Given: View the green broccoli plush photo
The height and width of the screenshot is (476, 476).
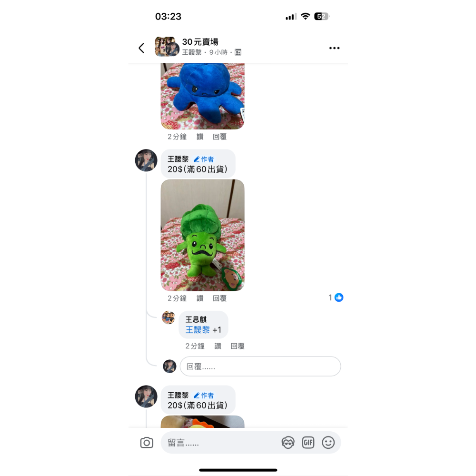Looking at the screenshot, I should pos(202,235).
